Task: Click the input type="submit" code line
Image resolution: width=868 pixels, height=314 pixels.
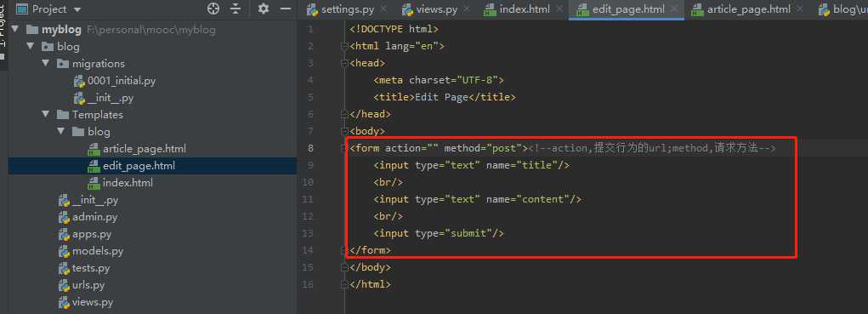Action: point(439,234)
